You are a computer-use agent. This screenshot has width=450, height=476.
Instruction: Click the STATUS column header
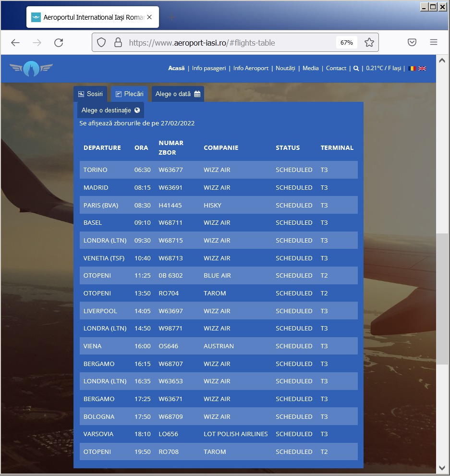click(287, 148)
